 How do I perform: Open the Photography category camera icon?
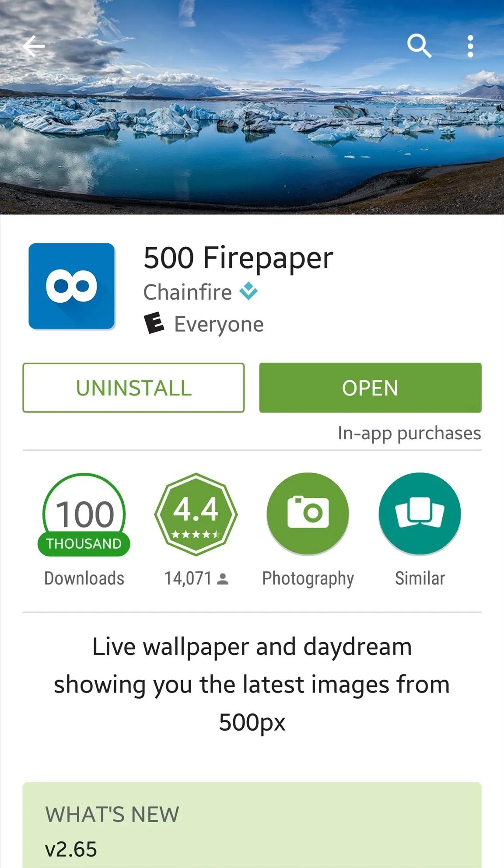[308, 514]
